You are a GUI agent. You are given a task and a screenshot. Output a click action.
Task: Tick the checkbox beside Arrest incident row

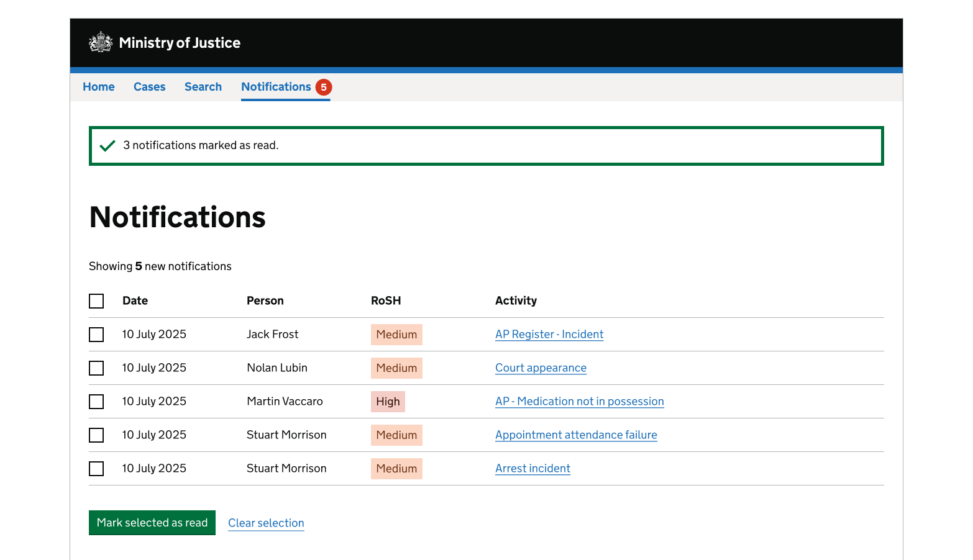(96, 469)
